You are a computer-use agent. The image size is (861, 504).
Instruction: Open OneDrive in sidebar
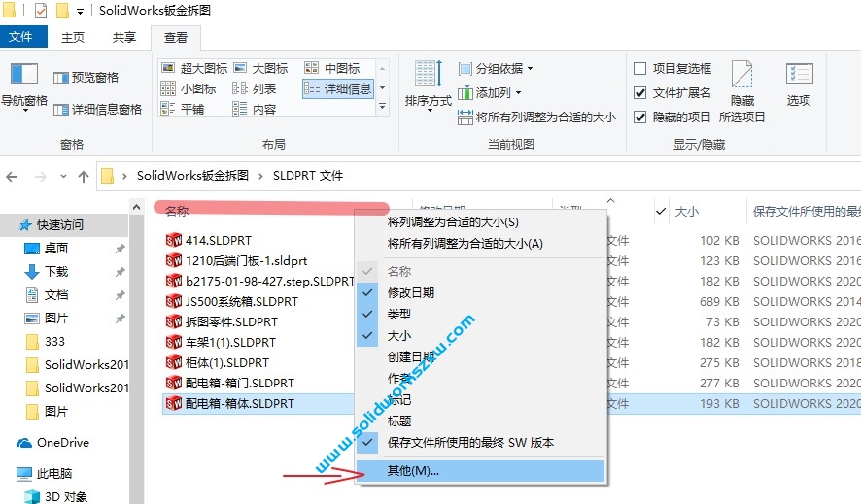52,443
